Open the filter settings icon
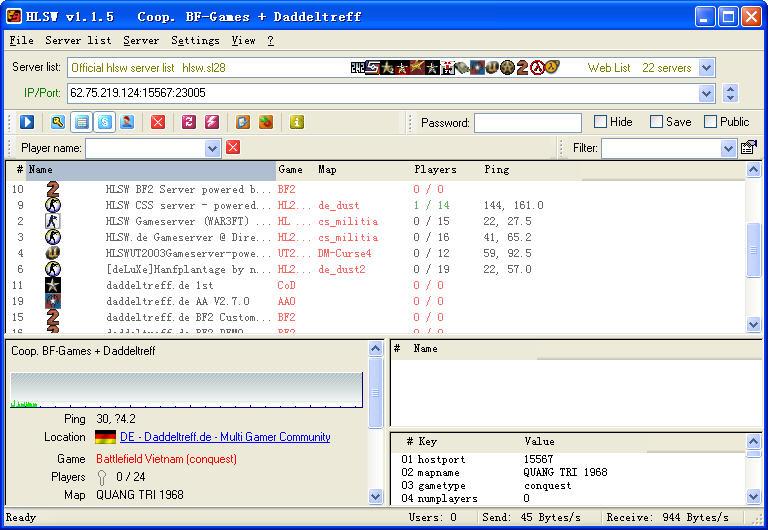The width and height of the screenshot is (768, 530). 748,148
